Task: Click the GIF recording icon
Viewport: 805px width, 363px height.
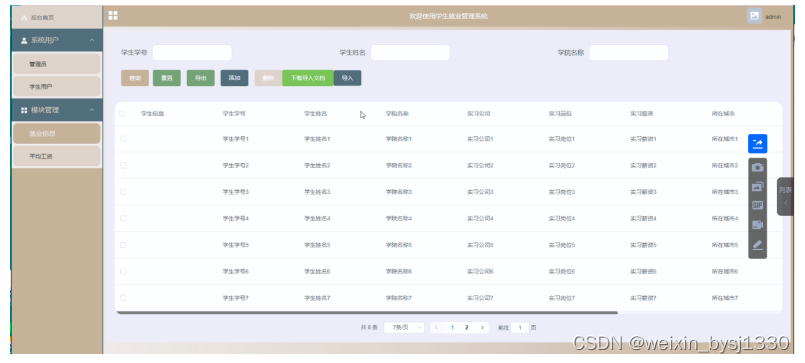Action: coord(757,205)
